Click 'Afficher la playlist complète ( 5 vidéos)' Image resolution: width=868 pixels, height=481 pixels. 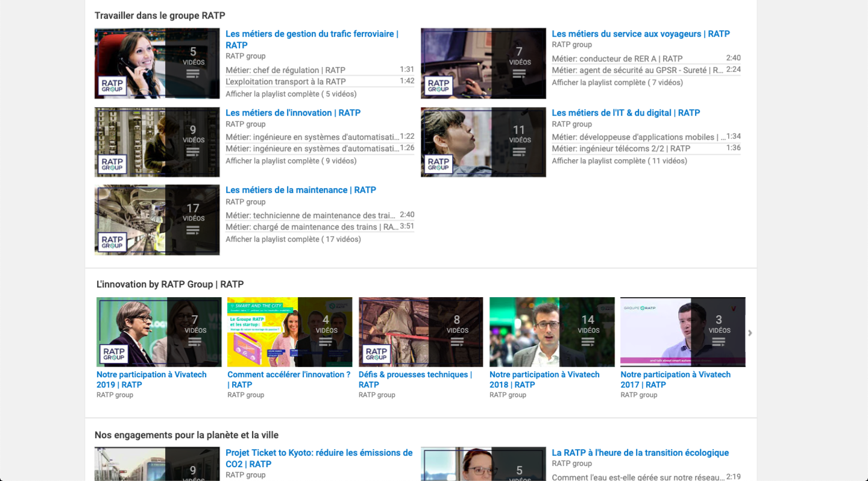(291, 94)
